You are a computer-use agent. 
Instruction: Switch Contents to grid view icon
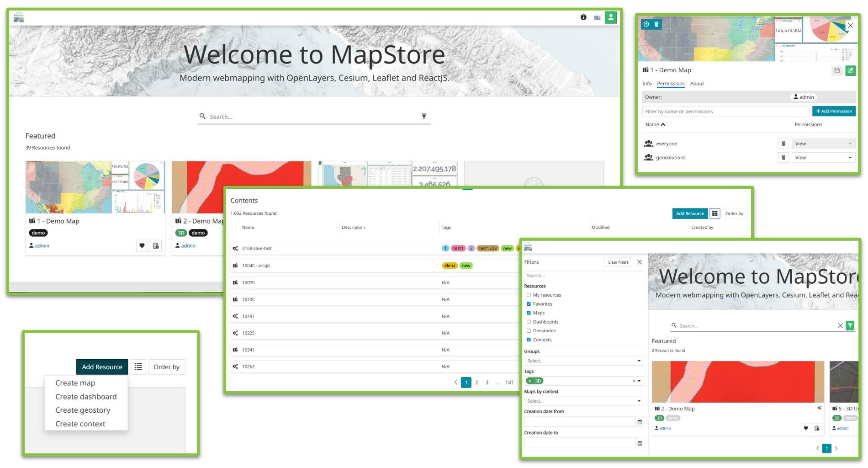click(715, 213)
